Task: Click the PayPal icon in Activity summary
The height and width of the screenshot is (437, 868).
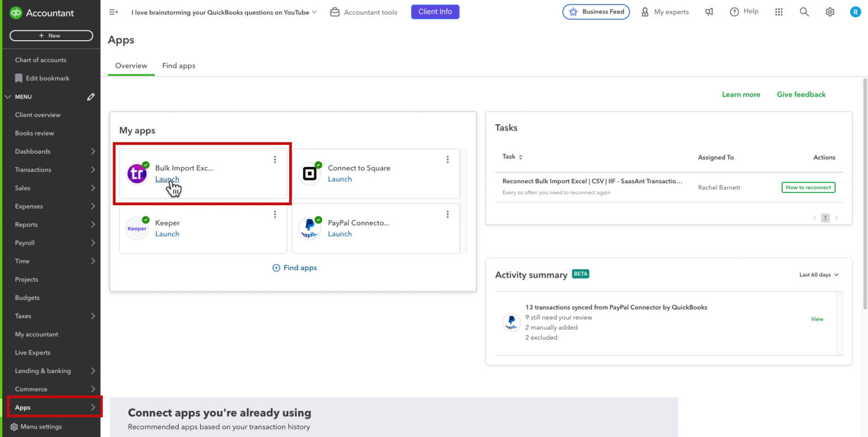Action: coord(511,323)
